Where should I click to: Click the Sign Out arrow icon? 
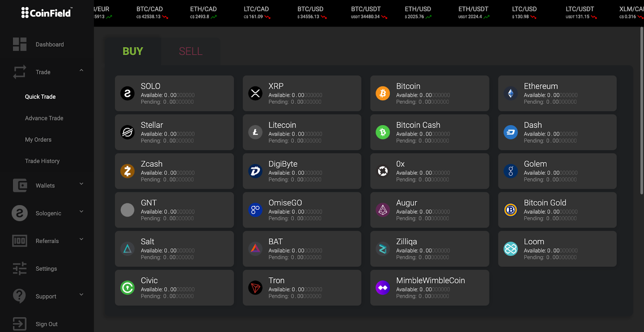tap(20, 324)
